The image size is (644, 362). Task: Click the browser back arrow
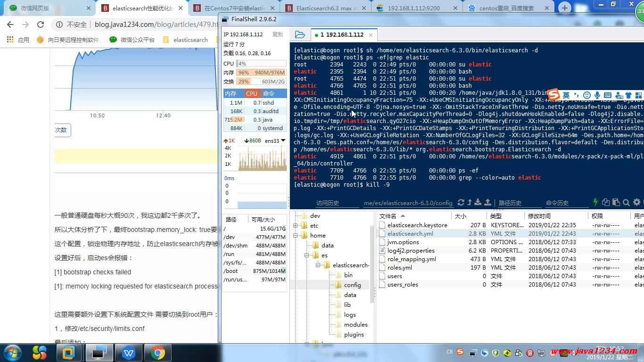(10, 25)
